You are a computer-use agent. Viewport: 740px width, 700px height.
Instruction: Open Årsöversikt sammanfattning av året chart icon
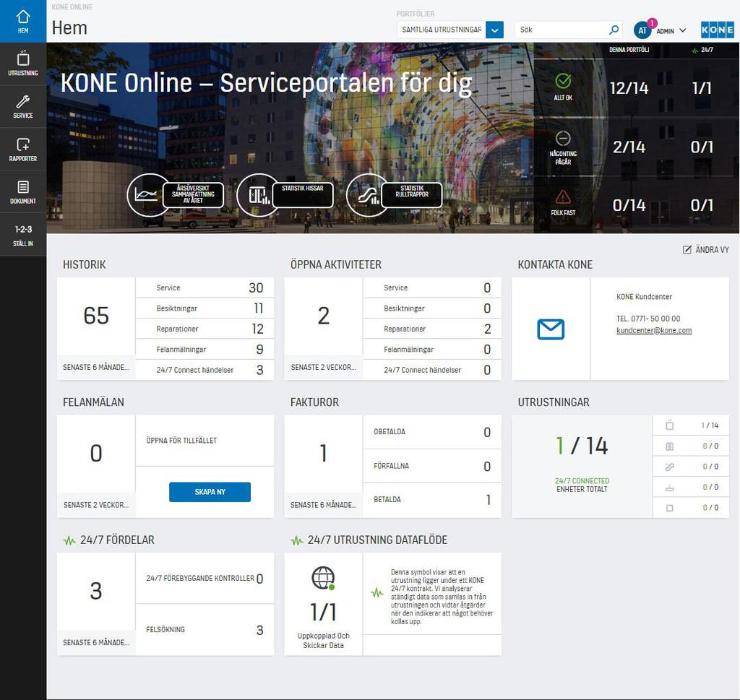(146, 195)
